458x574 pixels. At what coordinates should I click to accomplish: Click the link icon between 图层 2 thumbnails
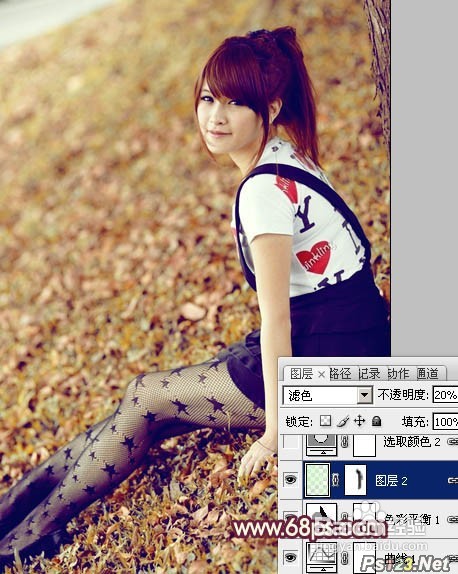click(336, 480)
